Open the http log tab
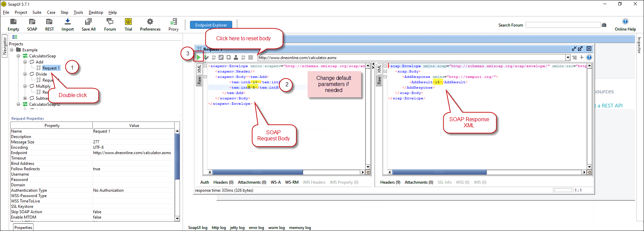This screenshot has width=644, height=231. 219,228
